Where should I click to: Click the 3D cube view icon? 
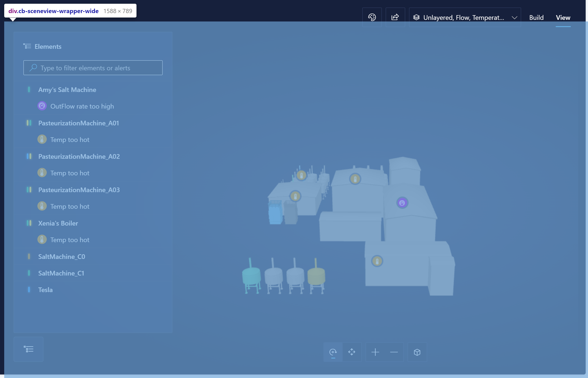(417, 352)
